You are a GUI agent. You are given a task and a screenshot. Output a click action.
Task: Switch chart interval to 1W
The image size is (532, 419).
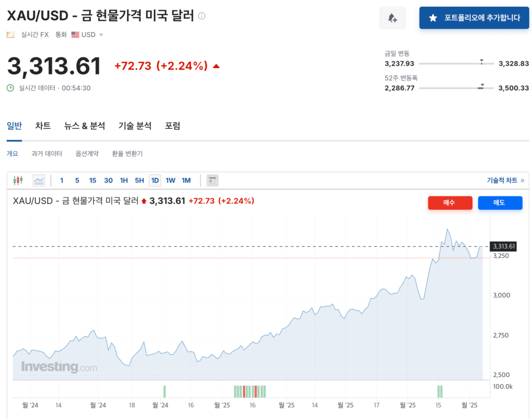(x=170, y=180)
